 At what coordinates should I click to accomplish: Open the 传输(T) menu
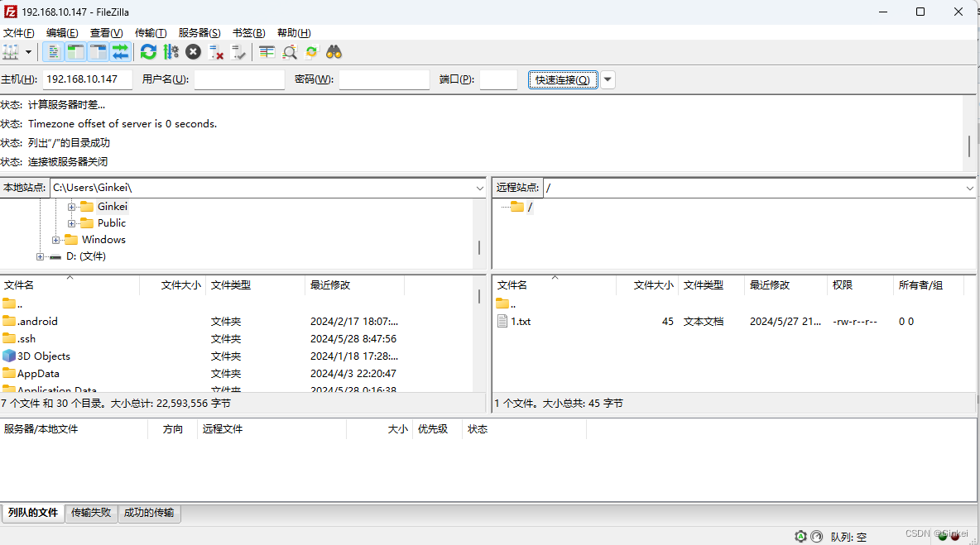[x=151, y=33]
